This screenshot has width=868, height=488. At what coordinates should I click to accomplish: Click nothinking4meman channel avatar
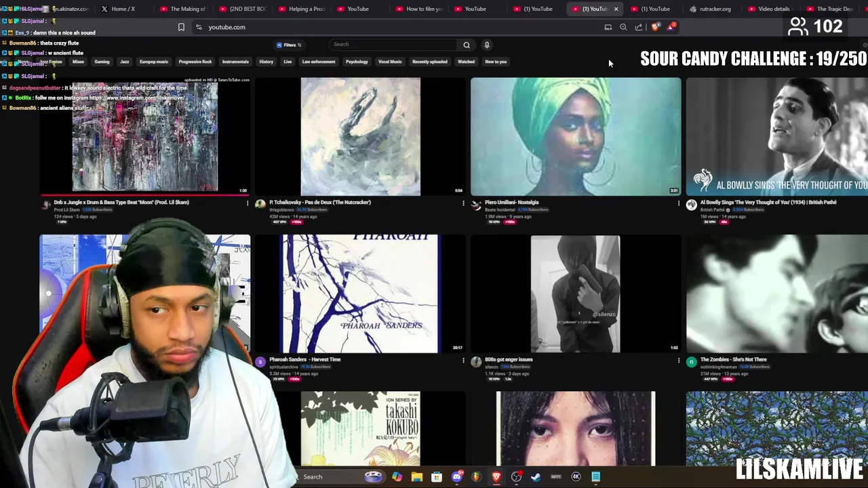691,362
